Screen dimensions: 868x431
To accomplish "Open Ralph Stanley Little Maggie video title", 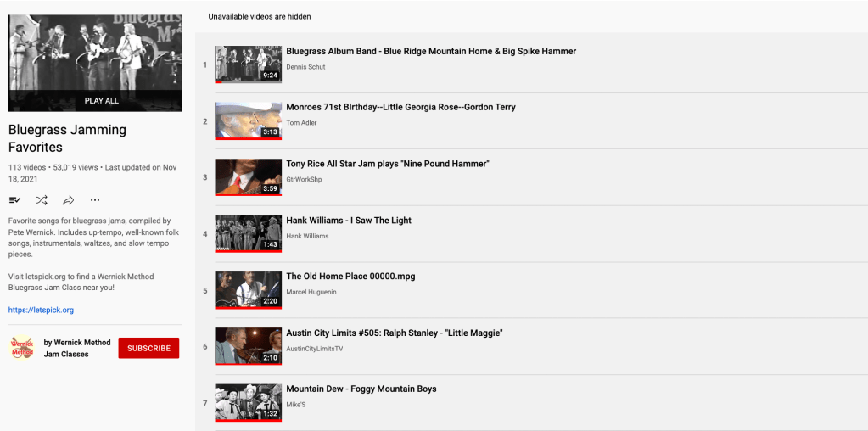I will pos(394,333).
